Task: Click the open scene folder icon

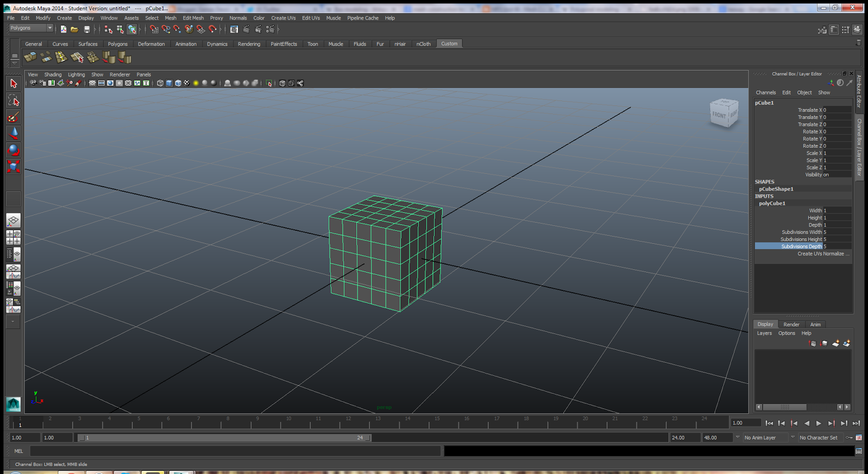Action: click(x=74, y=29)
